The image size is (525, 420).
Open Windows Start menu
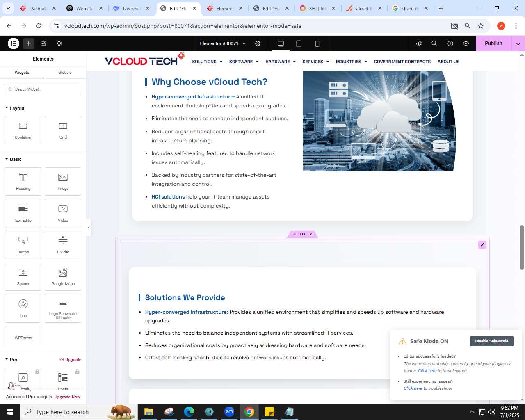pos(10,412)
